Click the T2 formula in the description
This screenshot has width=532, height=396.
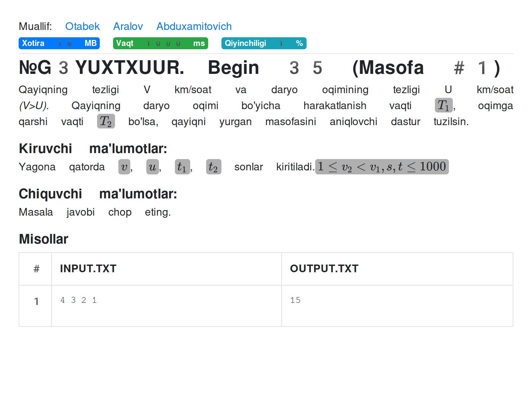(x=106, y=121)
